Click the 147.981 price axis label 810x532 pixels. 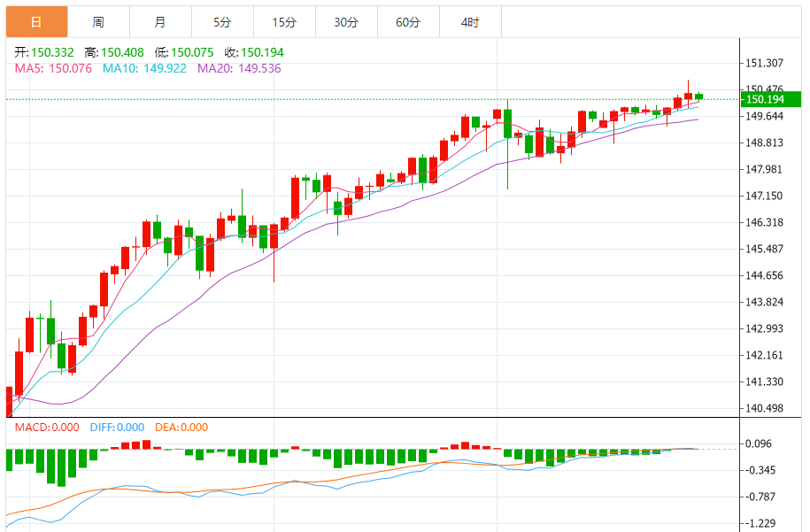pyautogui.click(x=764, y=169)
